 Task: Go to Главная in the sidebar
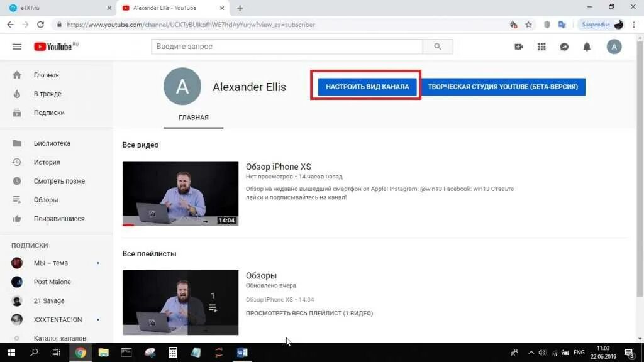[57, 75]
